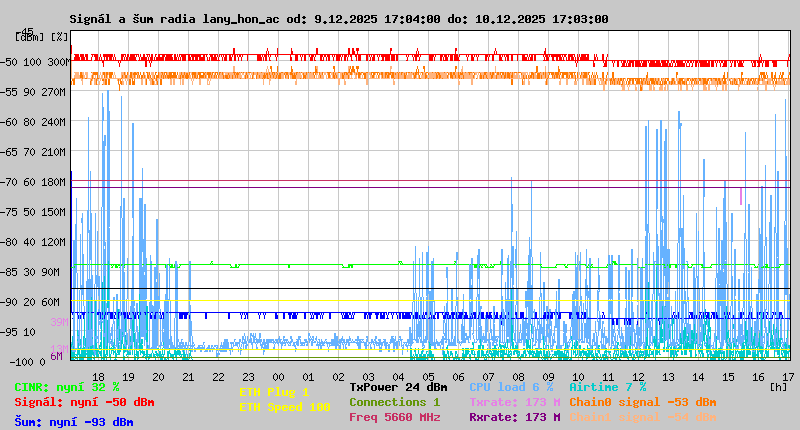The image size is (800, 430).
Task: Click the 'TxPower 24 dBm' legend label
Action: click(398, 387)
